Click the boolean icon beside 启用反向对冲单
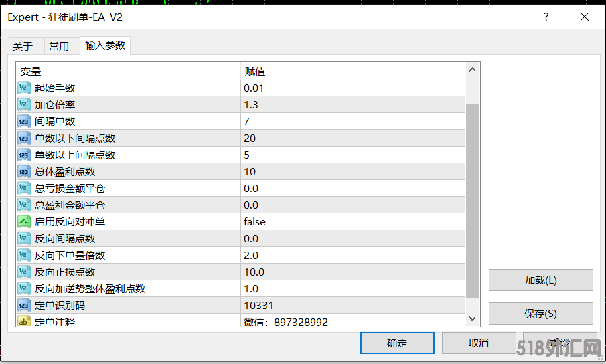Screen dimensions: 606x364 [24, 221]
